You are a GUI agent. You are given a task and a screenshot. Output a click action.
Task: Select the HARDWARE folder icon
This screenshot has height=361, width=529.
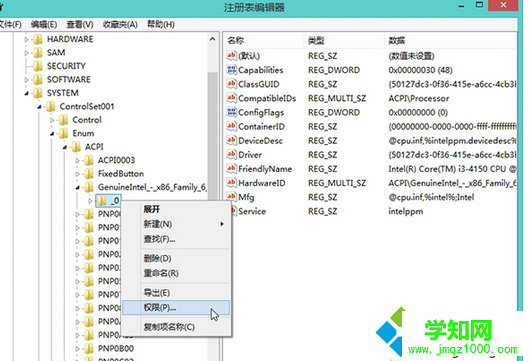(x=38, y=39)
